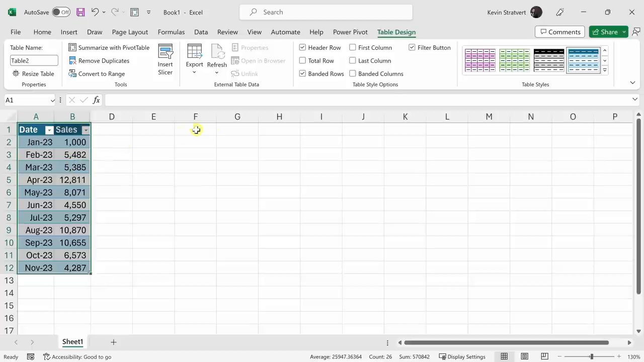Image resolution: width=644 pixels, height=362 pixels.
Task: Enable the Last Column checkbox
Action: pyautogui.click(x=353, y=60)
